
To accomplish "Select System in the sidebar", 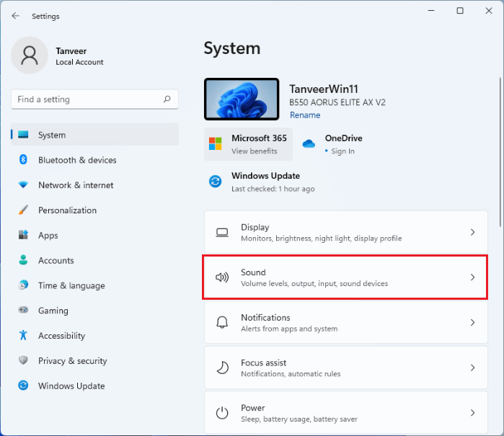I will pyautogui.click(x=95, y=135).
